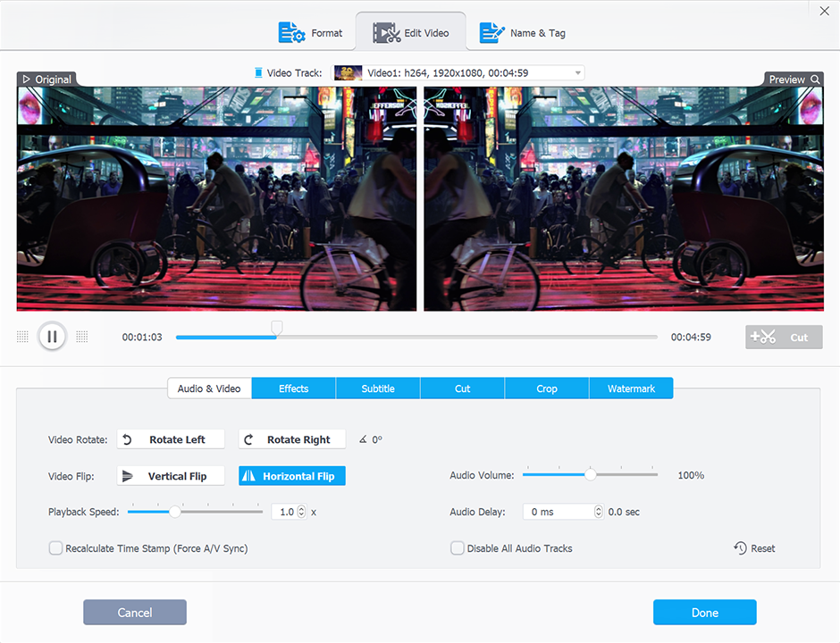The height and width of the screenshot is (643, 840).
Task: Open the Effects sub-tab
Action: point(294,388)
